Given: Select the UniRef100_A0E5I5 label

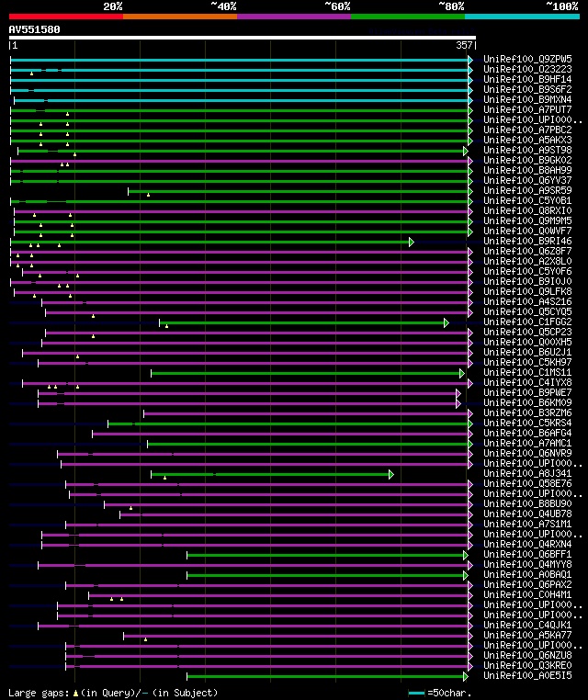Looking at the screenshot, I should point(527,675).
